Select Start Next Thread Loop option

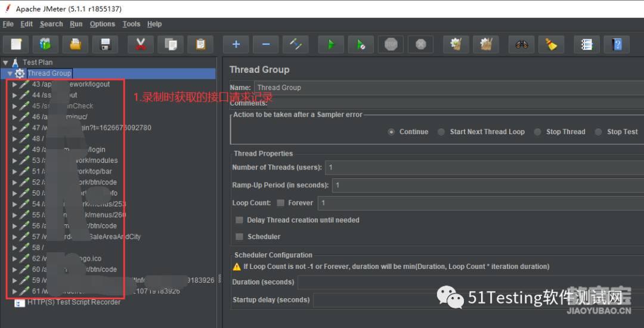[441, 132]
